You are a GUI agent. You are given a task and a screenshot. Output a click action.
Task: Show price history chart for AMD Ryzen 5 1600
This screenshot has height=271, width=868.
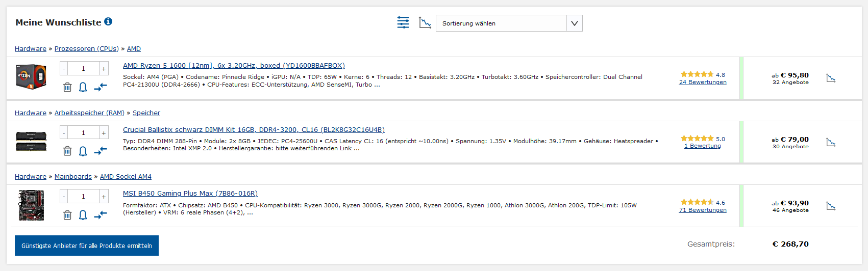click(831, 78)
